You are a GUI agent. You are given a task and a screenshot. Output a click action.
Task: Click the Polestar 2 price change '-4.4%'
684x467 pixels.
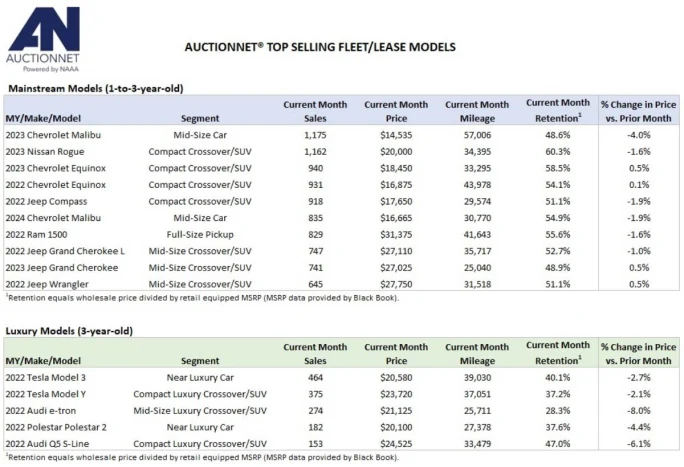pos(639,427)
